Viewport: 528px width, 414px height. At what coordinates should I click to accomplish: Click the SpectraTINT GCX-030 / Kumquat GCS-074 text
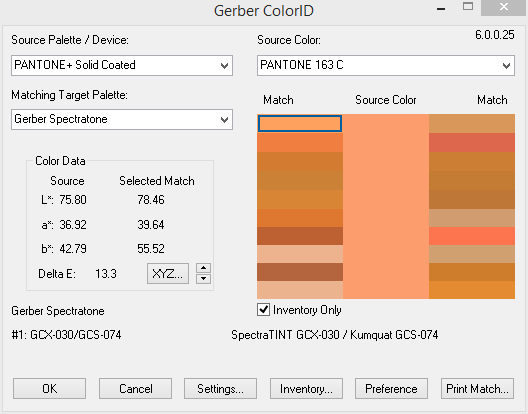pyautogui.click(x=335, y=335)
